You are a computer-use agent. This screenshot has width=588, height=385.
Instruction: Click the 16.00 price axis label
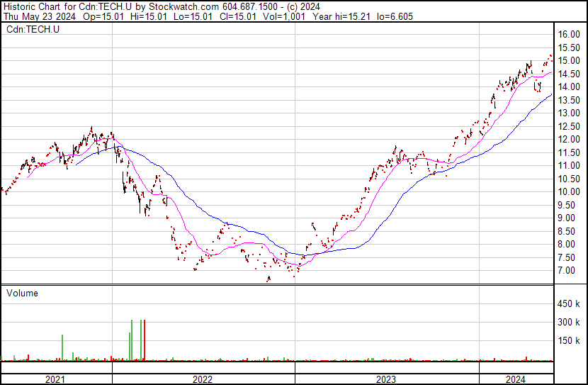569,34
